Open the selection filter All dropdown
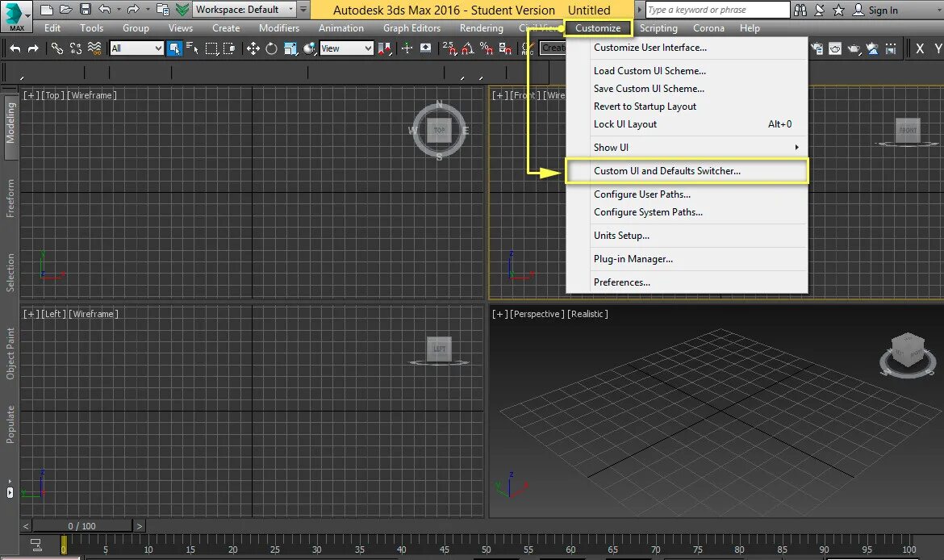The width and height of the screenshot is (944, 560). [x=136, y=48]
